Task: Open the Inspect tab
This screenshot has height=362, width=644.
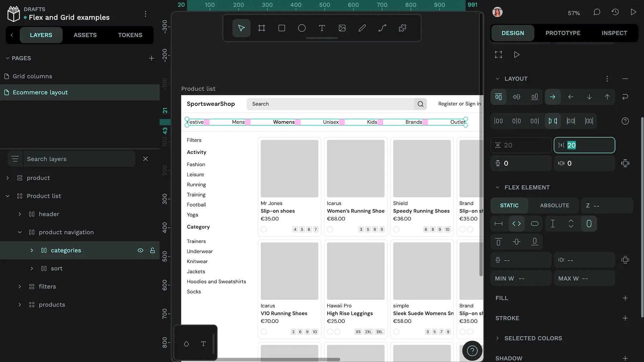Action: (x=614, y=33)
